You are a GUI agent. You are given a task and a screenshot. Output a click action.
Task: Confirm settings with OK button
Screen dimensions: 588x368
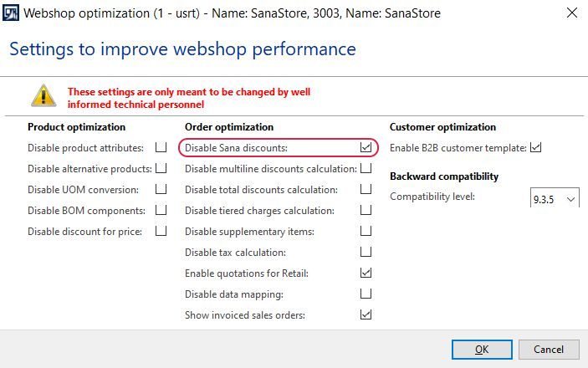tap(482, 350)
